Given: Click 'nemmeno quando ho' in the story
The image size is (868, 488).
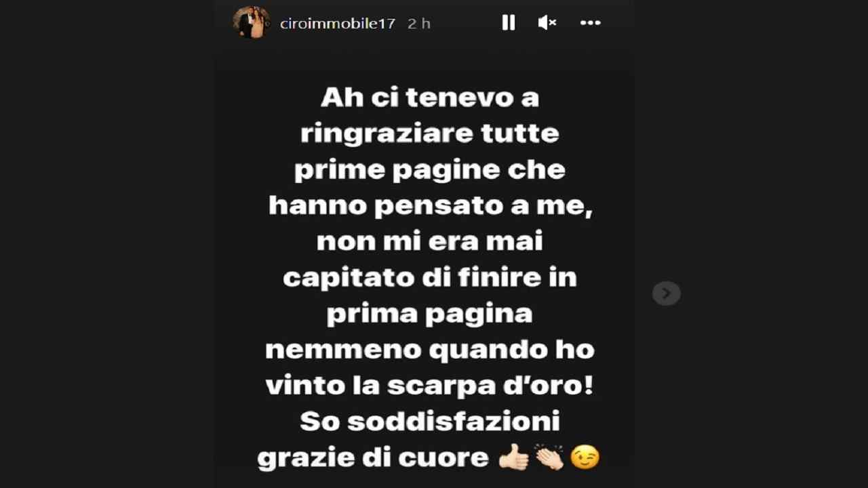Looking at the screenshot, I should click(430, 350).
